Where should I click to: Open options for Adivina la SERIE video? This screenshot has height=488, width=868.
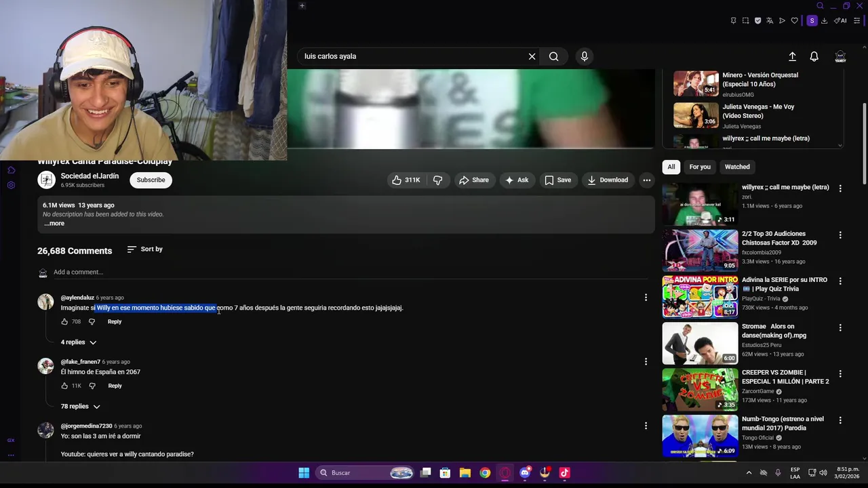pyautogui.click(x=840, y=281)
